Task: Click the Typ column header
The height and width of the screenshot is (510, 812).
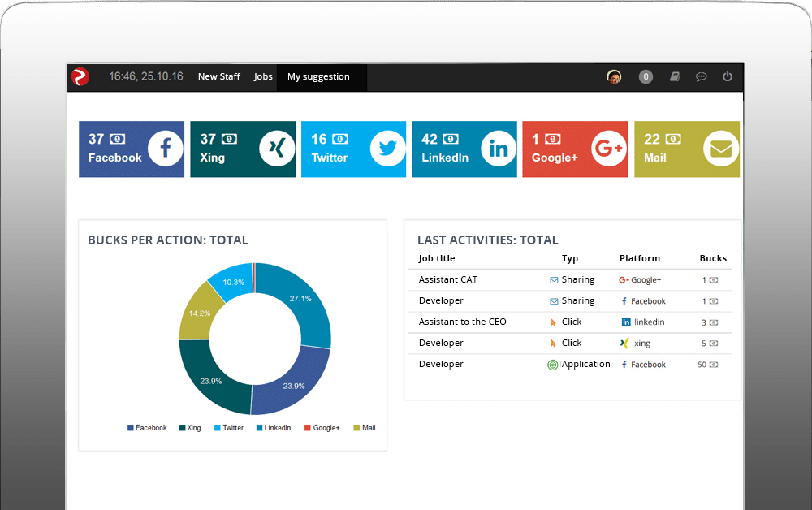Action: pyautogui.click(x=570, y=258)
